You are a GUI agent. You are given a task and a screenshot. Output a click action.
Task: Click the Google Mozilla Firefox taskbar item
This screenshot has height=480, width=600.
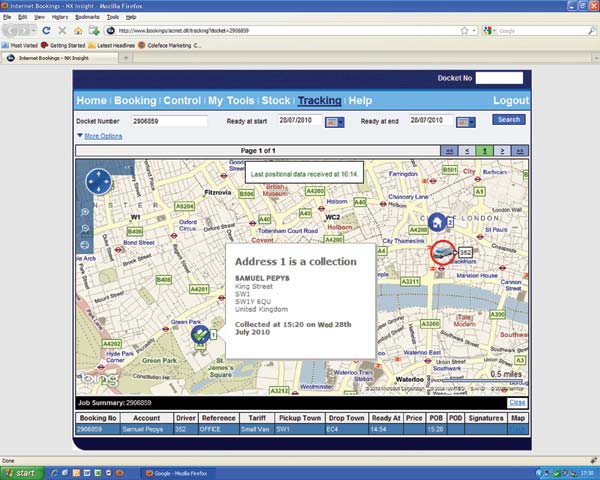[x=177, y=473]
